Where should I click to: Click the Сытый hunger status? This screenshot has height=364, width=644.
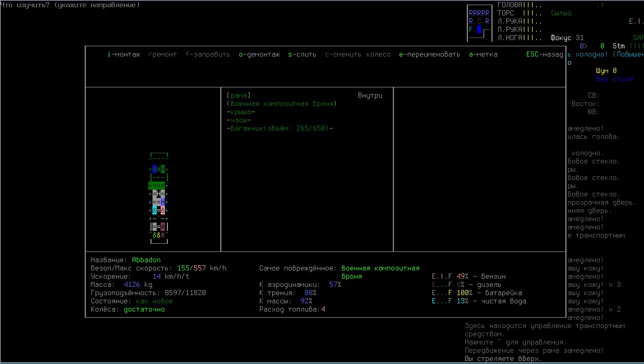tap(561, 13)
